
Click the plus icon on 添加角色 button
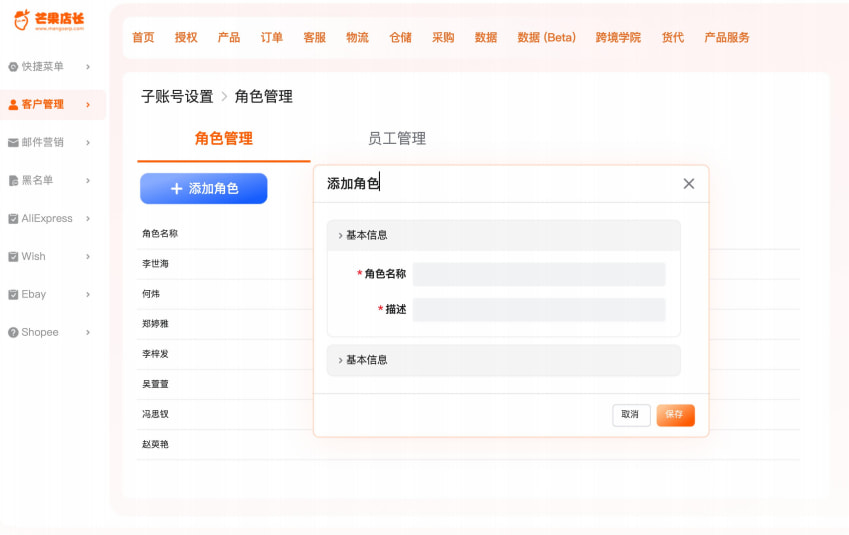click(177, 188)
